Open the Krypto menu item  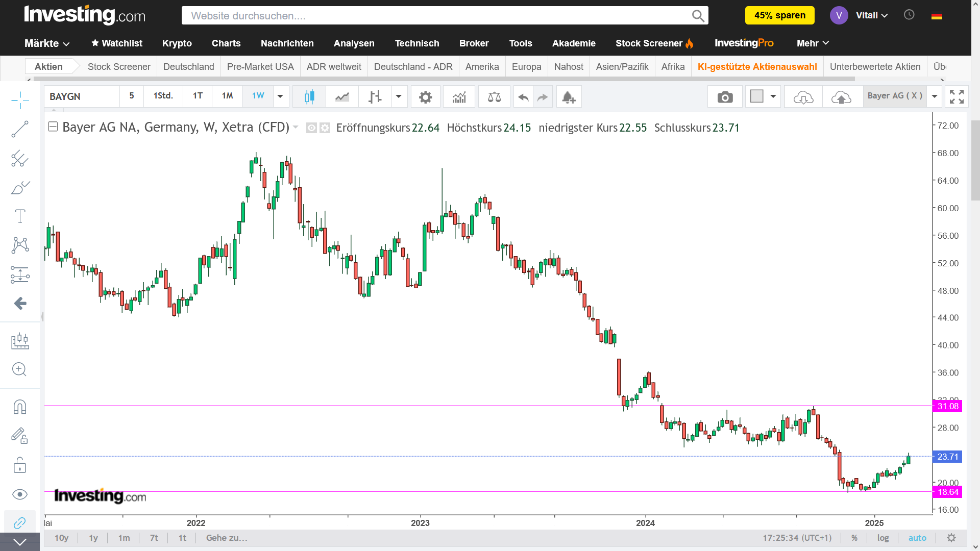[x=177, y=43]
